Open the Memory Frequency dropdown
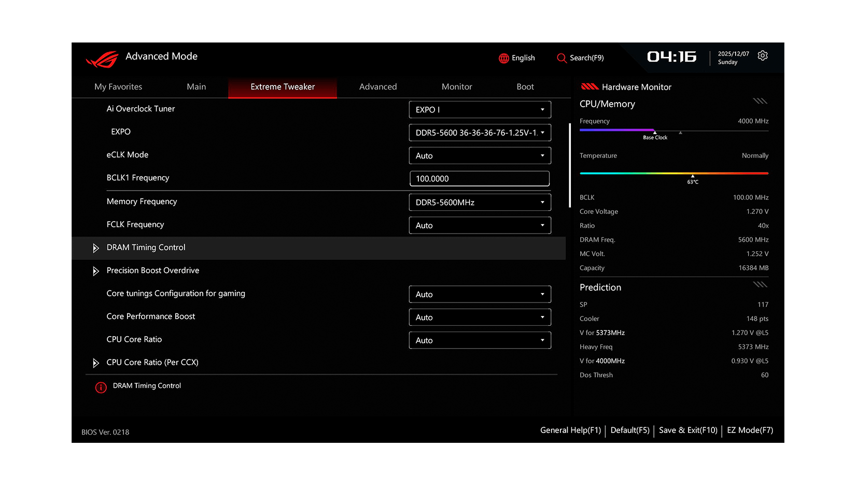Screen dimensions: 856x504 click(x=480, y=203)
